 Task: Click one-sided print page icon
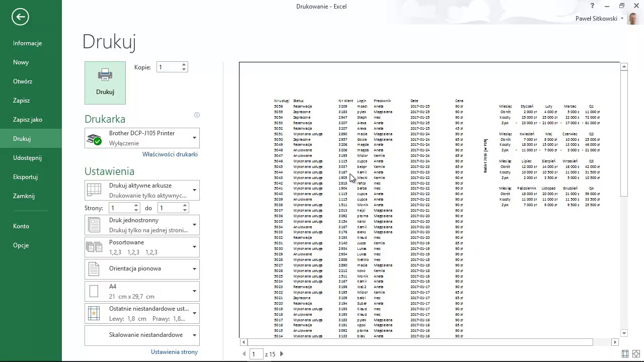tap(94, 225)
